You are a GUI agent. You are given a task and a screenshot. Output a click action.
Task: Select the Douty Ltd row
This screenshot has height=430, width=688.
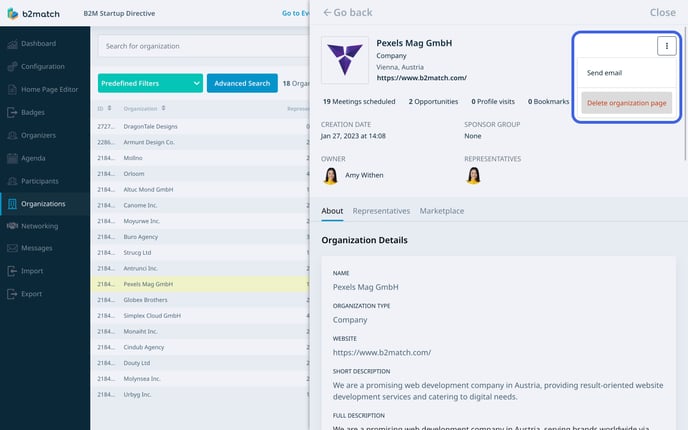tap(200, 363)
